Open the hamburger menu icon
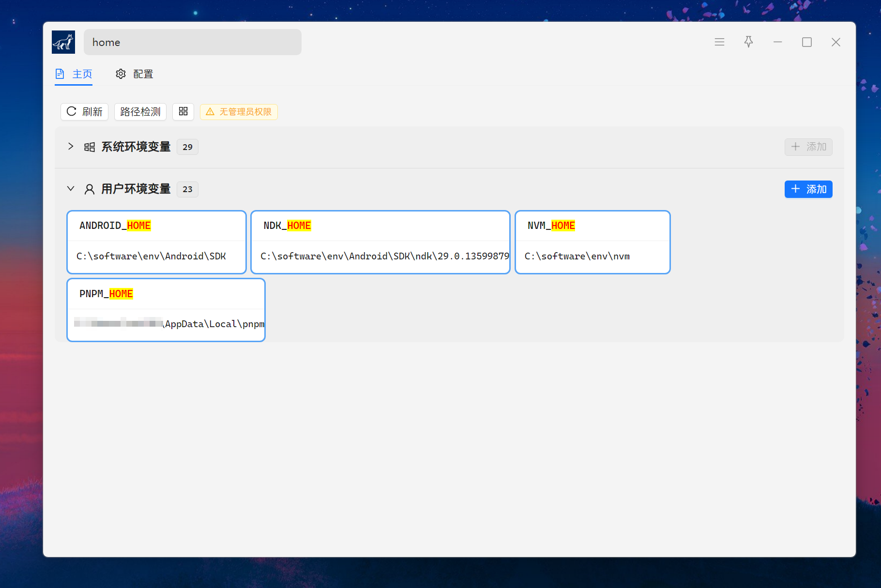The image size is (881, 588). [x=719, y=42]
